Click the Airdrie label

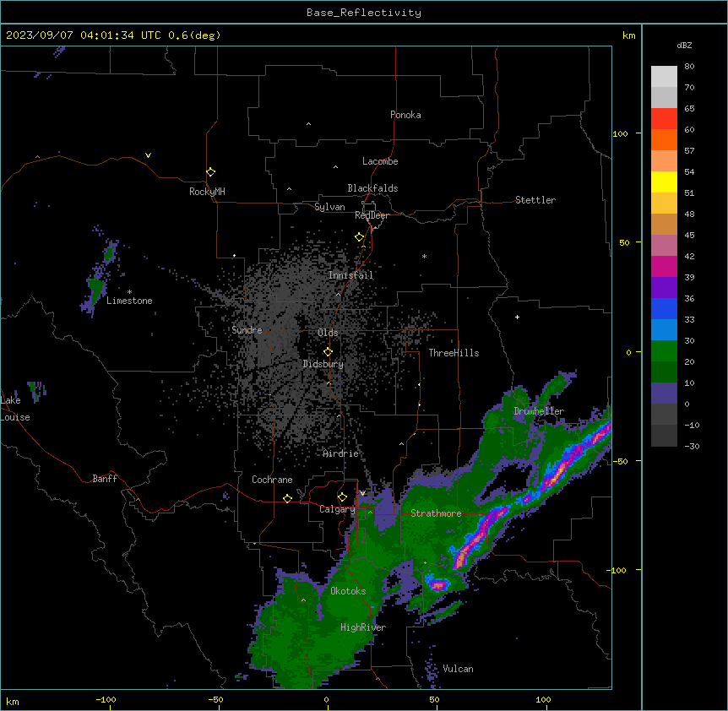click(x=340, y=453)
